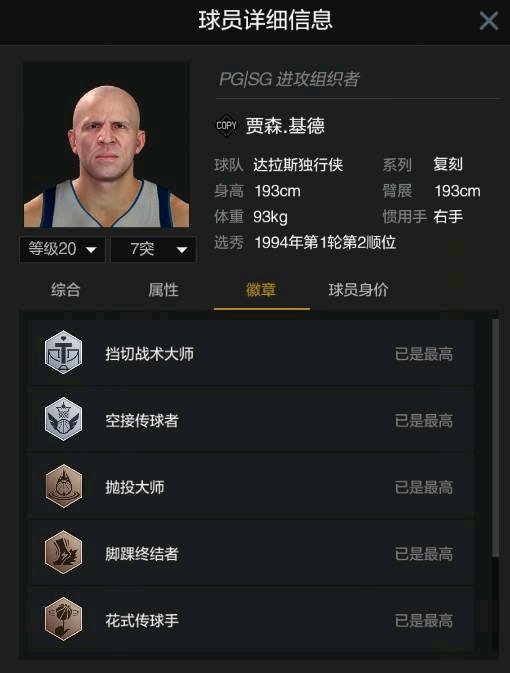Switch to the 属性 tab
The width and height of the screenshot is (510, 673).
click(163, 290)
